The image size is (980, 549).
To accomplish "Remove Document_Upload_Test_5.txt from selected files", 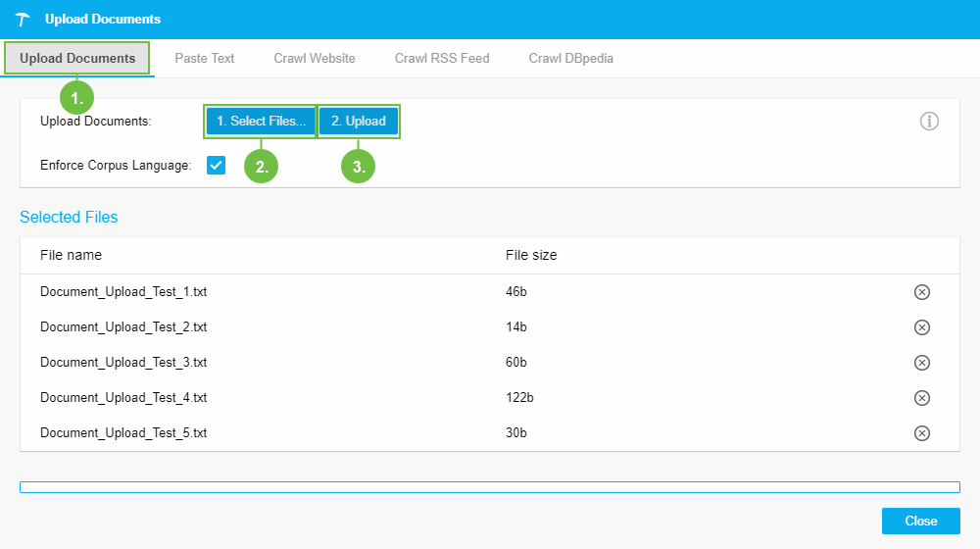I will pyautogui.click(x=921, y=433).
